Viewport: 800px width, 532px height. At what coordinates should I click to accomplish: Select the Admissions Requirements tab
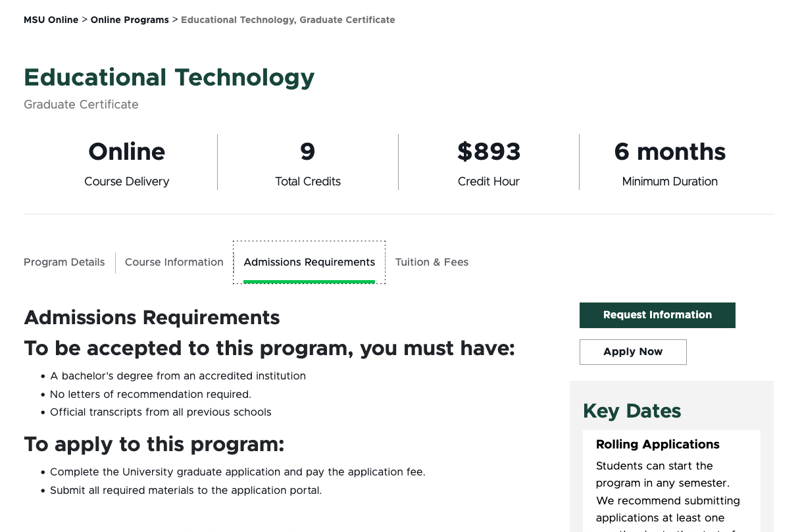coord(309,262)
